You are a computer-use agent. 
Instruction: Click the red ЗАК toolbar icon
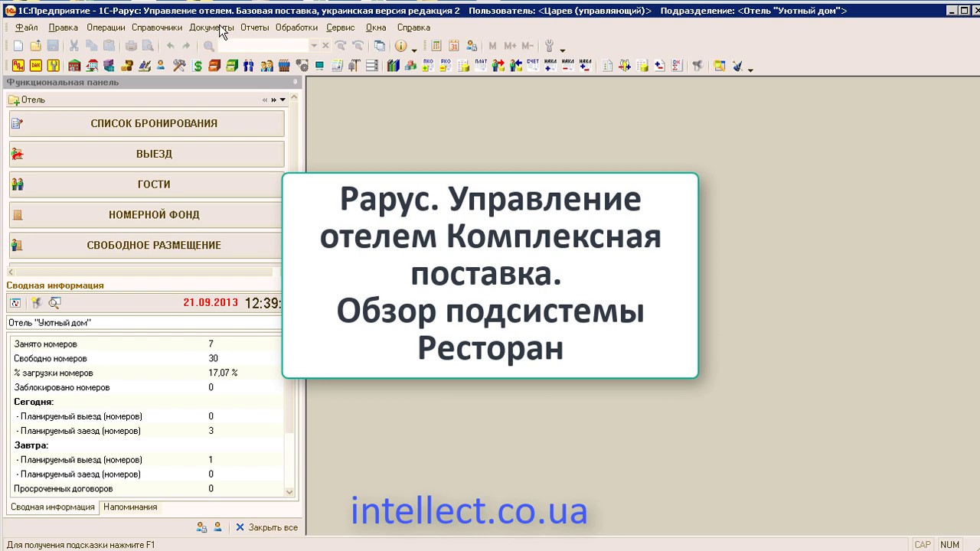coord(36,66)
